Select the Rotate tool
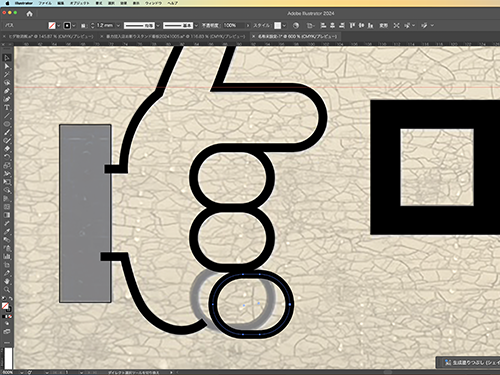This screenshot has width=500, height=375. tap(7, 157)
